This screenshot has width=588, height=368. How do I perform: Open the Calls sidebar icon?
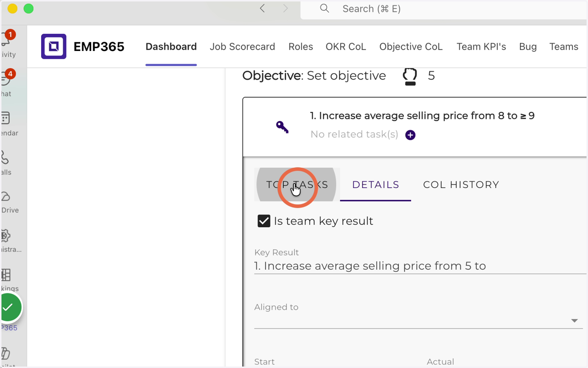5,158
